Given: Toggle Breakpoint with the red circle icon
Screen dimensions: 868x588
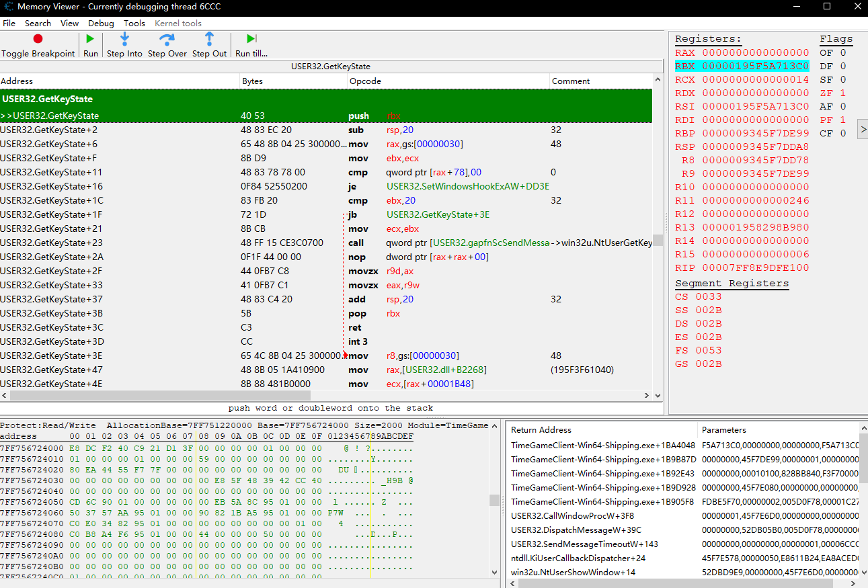Looking at the screenshot, I should (x=38, y=40).
